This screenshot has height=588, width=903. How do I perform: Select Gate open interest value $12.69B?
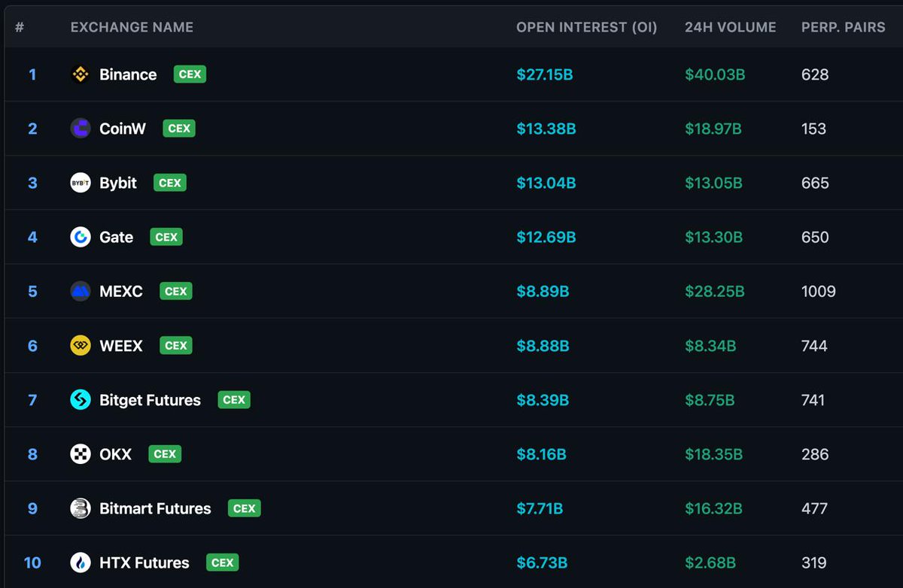[546, 237]
